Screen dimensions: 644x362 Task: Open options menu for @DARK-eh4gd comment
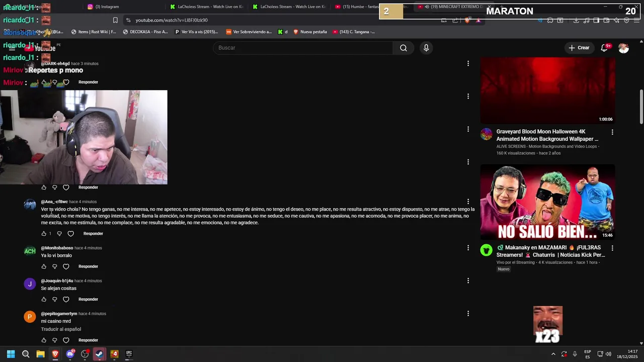[x=468, y=63]
